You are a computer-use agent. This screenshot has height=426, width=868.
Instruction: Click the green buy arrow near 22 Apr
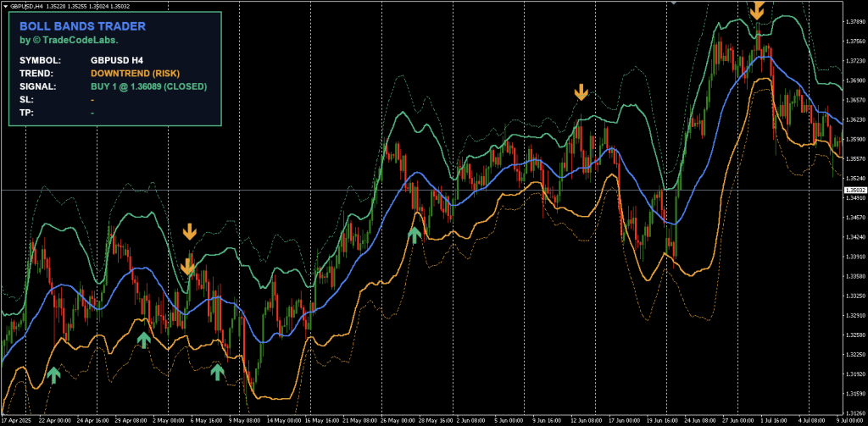click(53, 375)
